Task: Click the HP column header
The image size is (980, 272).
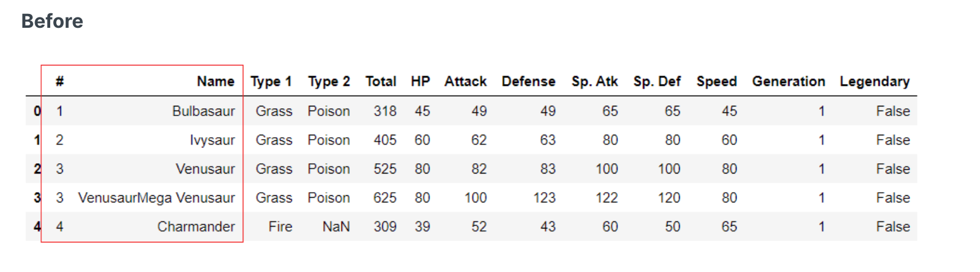Action: pyautogui.click(x=420, y=82)
